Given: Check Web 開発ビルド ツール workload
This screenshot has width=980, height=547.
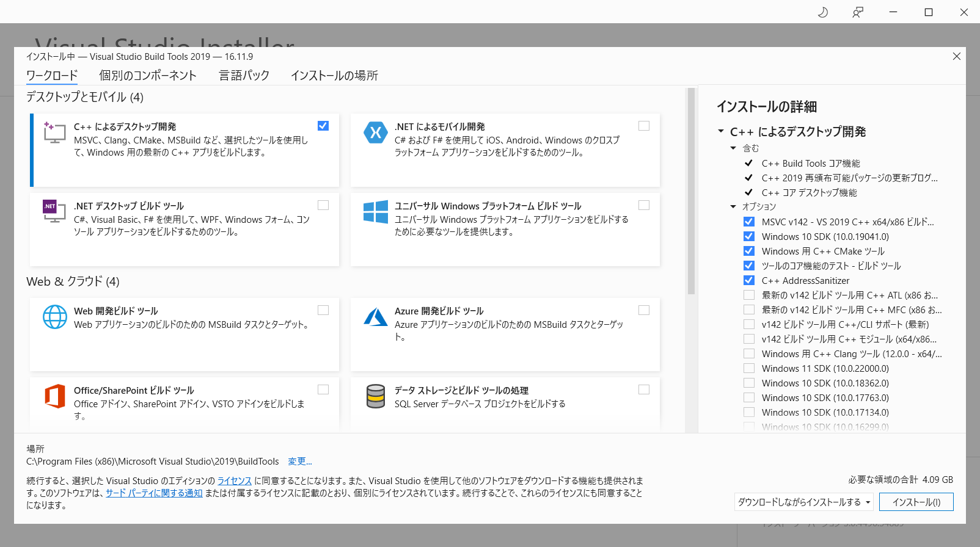Looking at the screenshot, I should tap(323, 310).
